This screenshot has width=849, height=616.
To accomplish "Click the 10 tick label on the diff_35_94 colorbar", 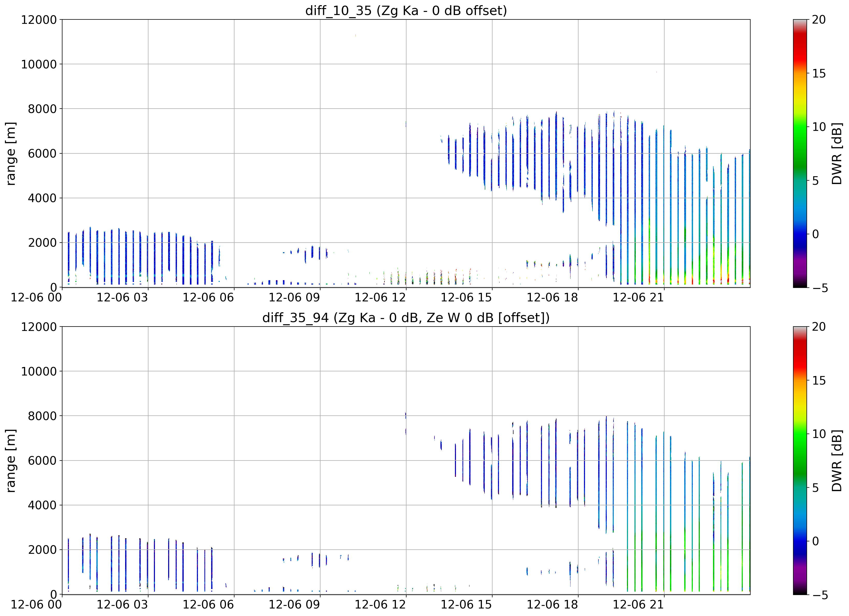I will (x=819, y=434).
